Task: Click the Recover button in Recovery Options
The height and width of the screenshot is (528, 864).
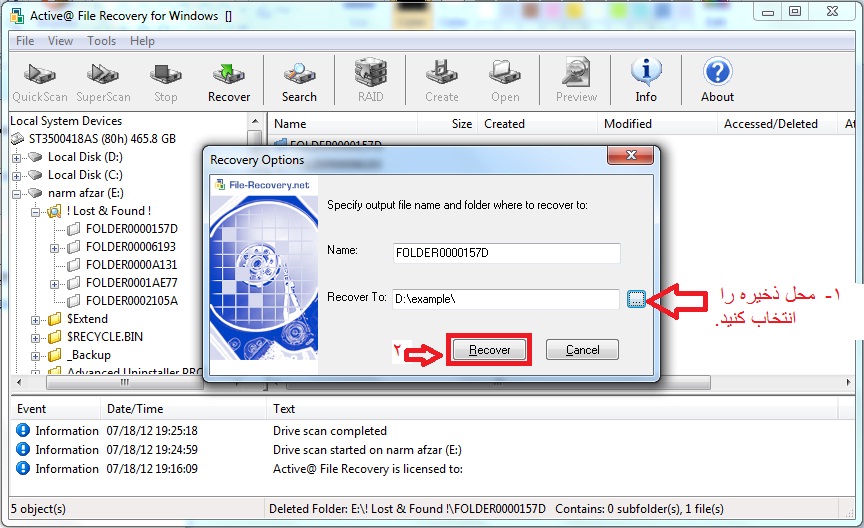Action: coord(489,350)
